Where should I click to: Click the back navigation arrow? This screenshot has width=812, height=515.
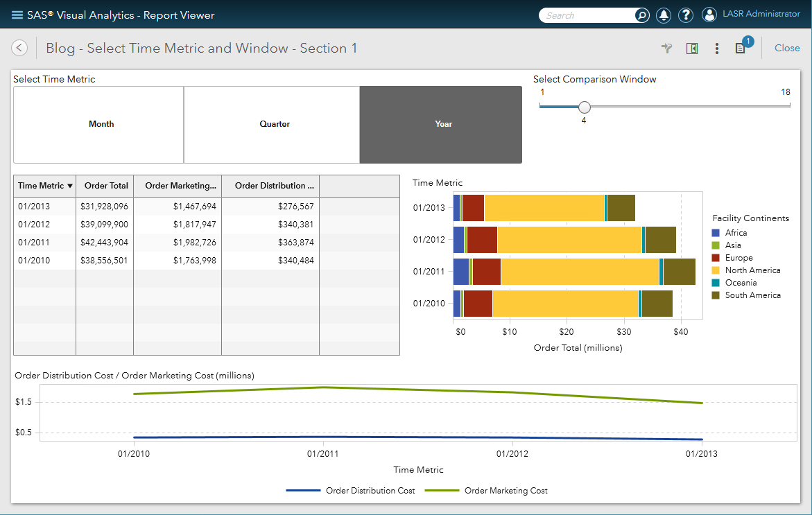(19, 47)
